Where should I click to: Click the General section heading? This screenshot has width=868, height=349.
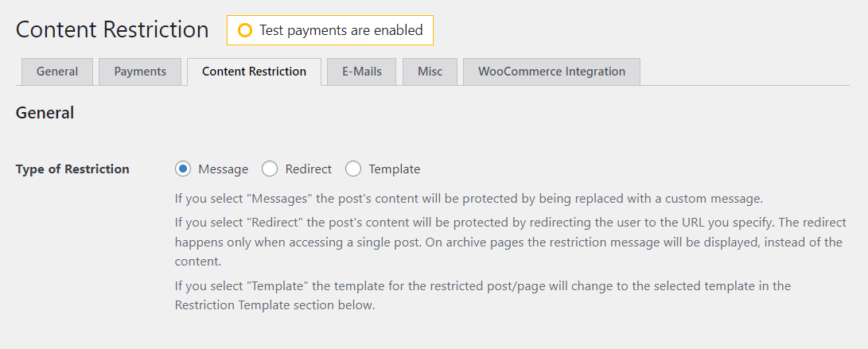45,113
